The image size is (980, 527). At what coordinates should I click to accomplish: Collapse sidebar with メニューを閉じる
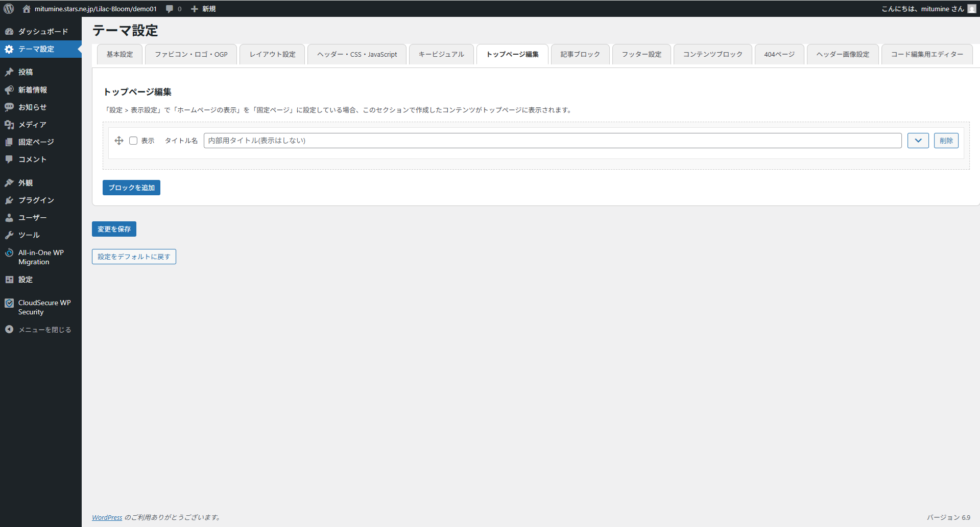(44, 330)
